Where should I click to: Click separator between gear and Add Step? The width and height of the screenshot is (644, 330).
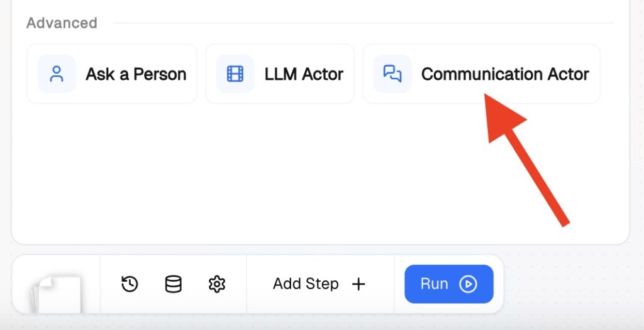click(247, 284)
